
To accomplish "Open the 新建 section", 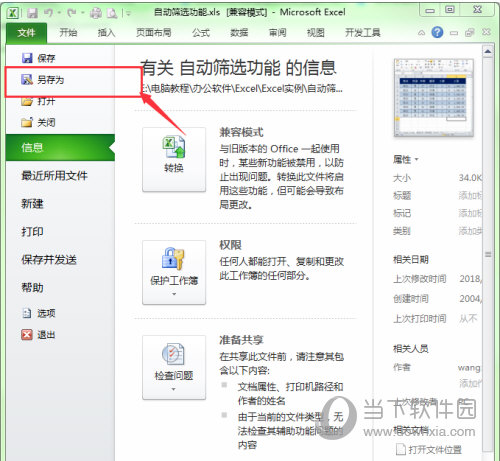I will click(x=32, y=203).
